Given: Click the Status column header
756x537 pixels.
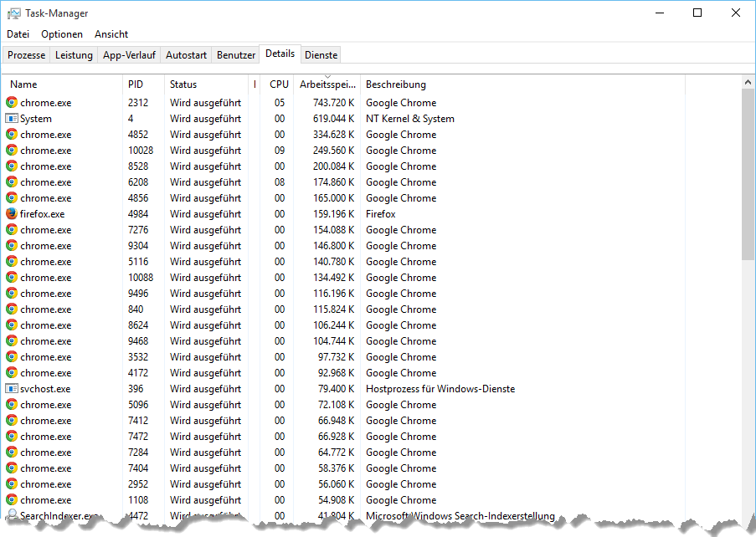Looking at the screenshot, I should point(206,84).
